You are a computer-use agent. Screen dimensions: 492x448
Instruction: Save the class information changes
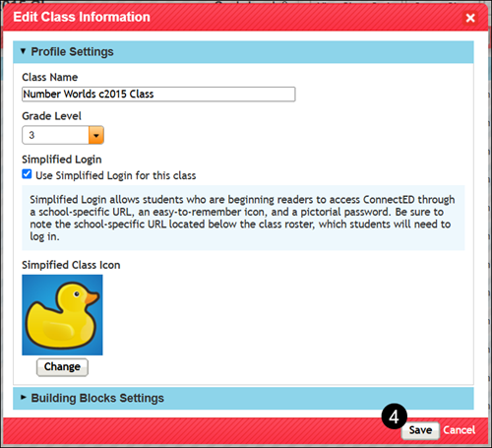pos(420,430)
